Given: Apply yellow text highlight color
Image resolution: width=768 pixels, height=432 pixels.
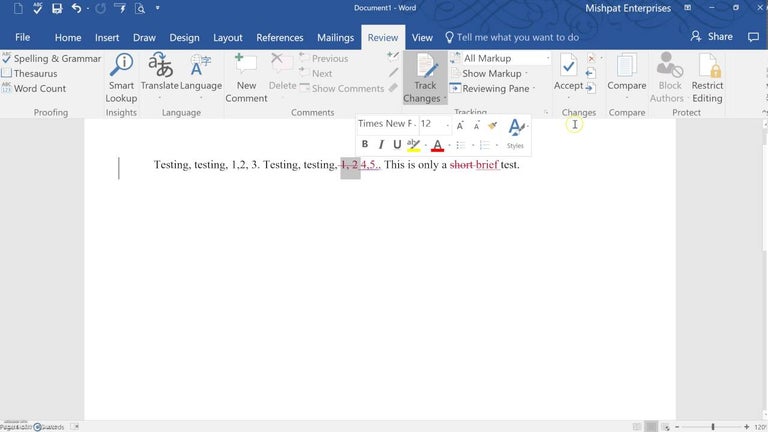Looking at the screenshot, I should (x=414, y=145).
